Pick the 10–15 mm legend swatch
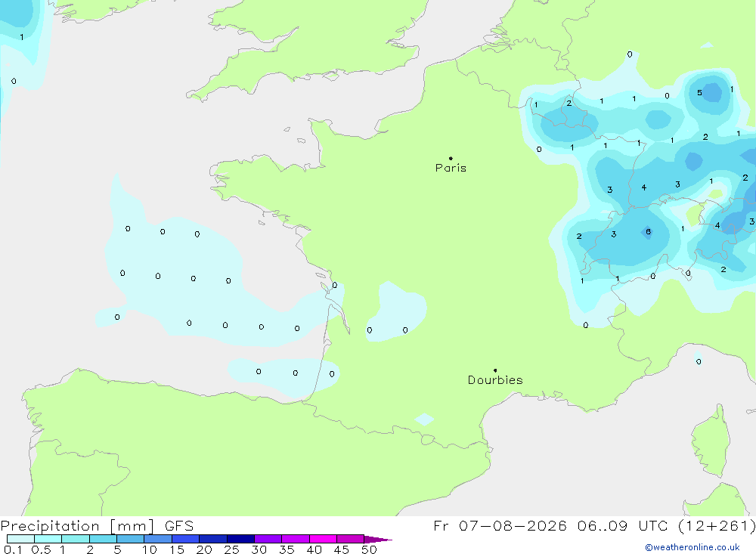Image resolution: width=756 pixels, height=554 pixels. click(x=158, y=539)
